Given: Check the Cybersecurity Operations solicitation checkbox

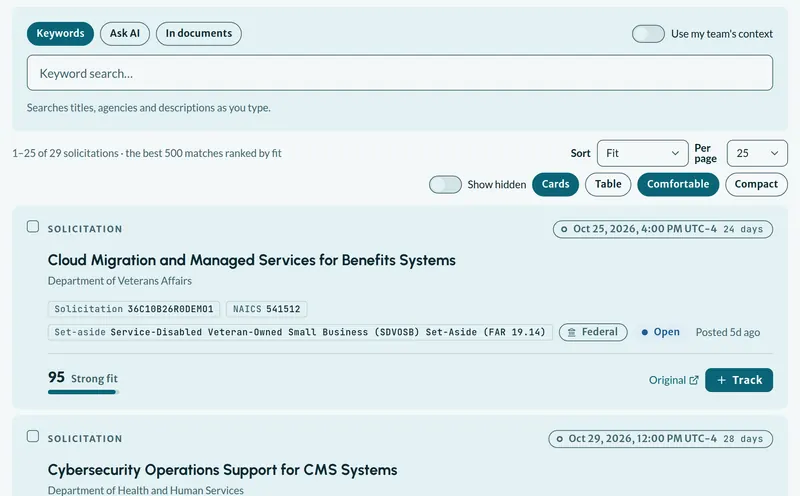Looking at the screenshot, I should tap(33, 436).
